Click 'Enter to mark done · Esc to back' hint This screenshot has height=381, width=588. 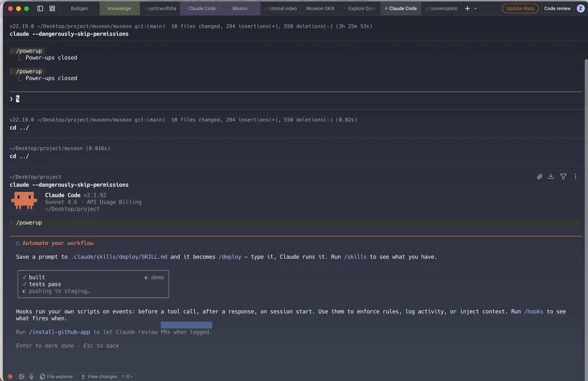(67, 346)
